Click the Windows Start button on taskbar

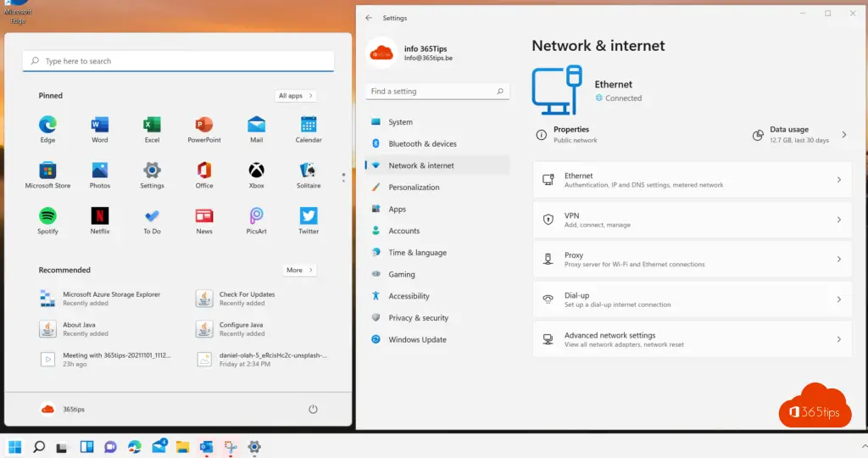tap(15, 446)
